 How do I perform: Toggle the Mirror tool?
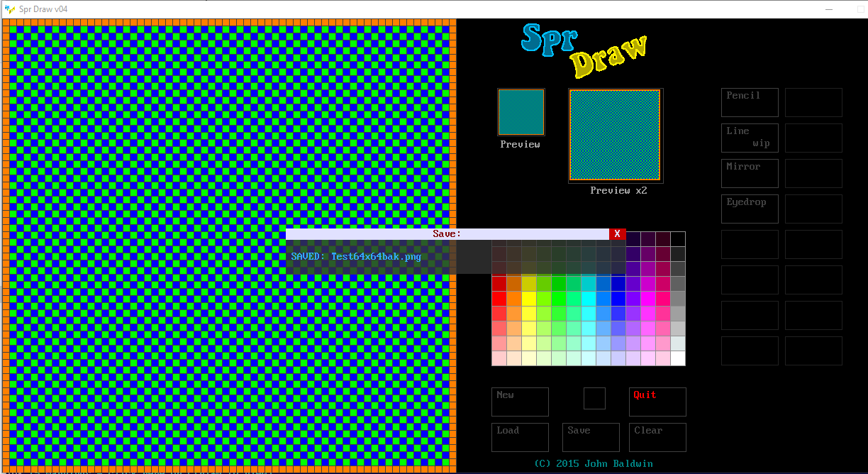[750, 173]
